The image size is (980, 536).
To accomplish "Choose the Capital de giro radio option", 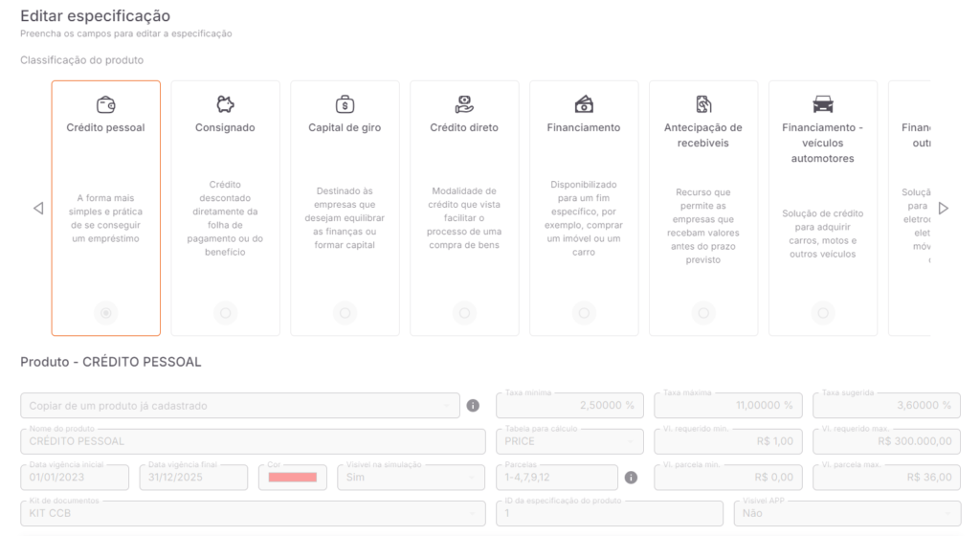I will coord(345,312).
